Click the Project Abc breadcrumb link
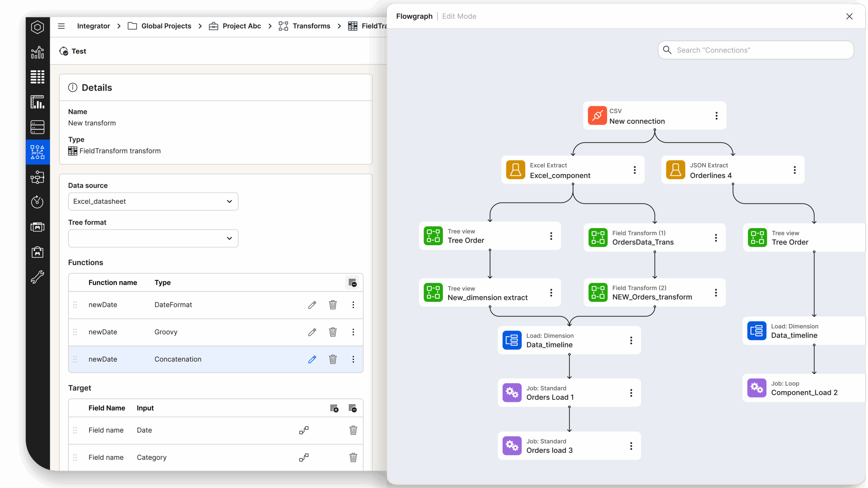The height and width of the screenshot is (488, 868). point(242,26)
